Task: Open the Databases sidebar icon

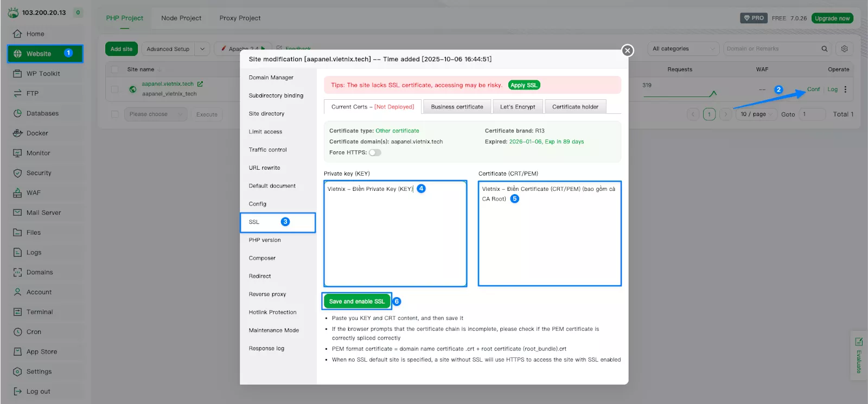Action: point(17,113)
